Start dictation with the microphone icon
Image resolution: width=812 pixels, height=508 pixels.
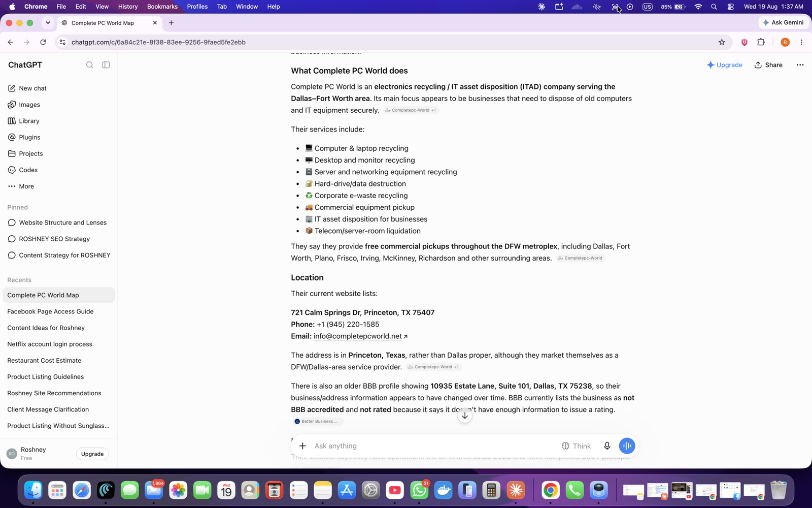pyautogui.click(x=607, y=446)
